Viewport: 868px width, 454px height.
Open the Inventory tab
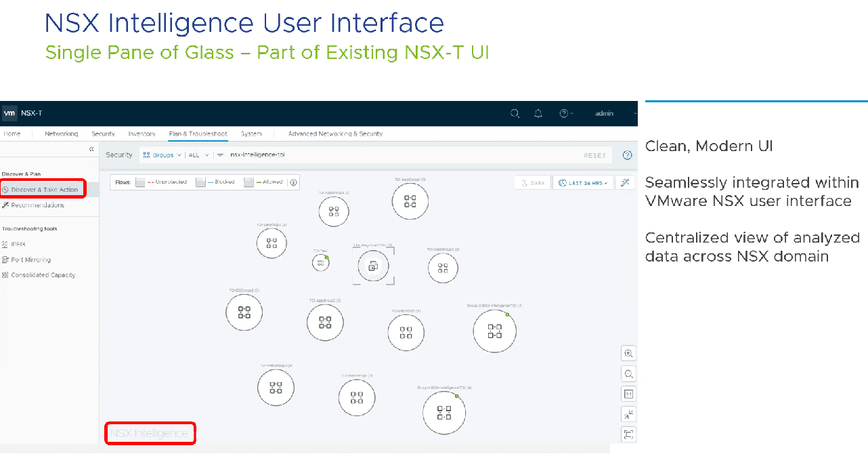[142, 134]
